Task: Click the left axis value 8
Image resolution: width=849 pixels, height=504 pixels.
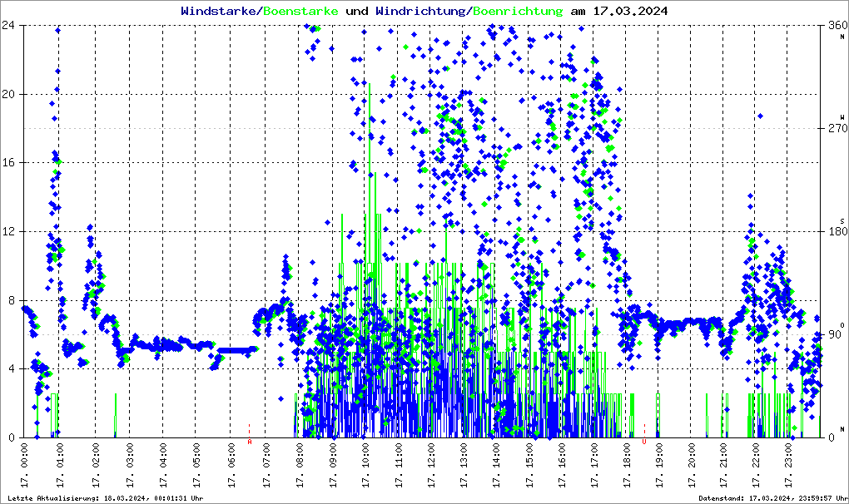Action: click(x=11, y=301)
